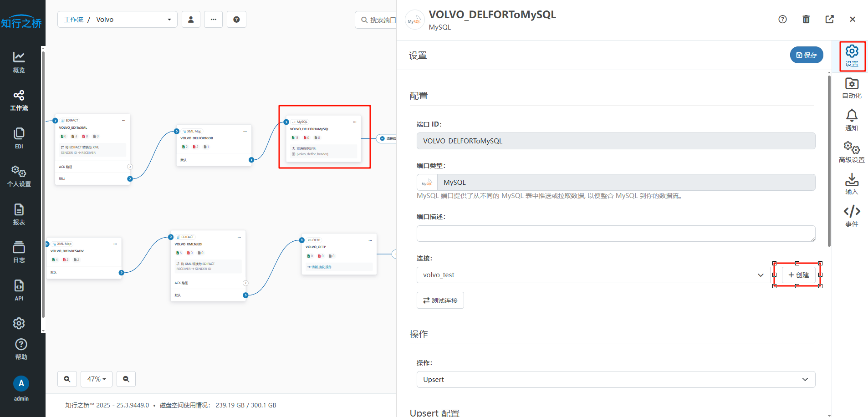The height and width of the screenshot is (417, 868).
Task: Switch to the 事件 events tab
Action: pos(852,216)
